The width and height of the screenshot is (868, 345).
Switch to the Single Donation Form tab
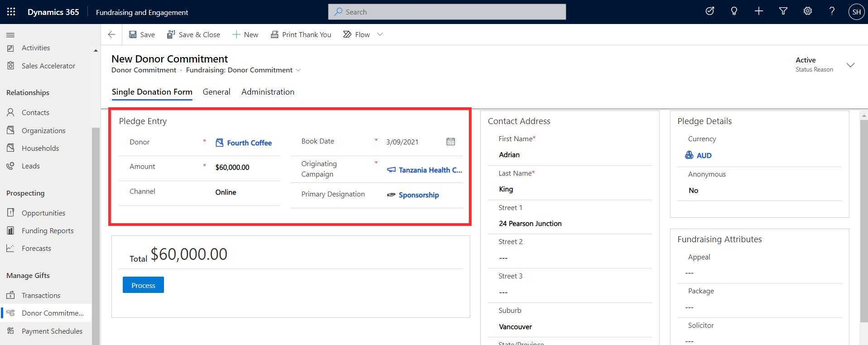pos(152,92)
